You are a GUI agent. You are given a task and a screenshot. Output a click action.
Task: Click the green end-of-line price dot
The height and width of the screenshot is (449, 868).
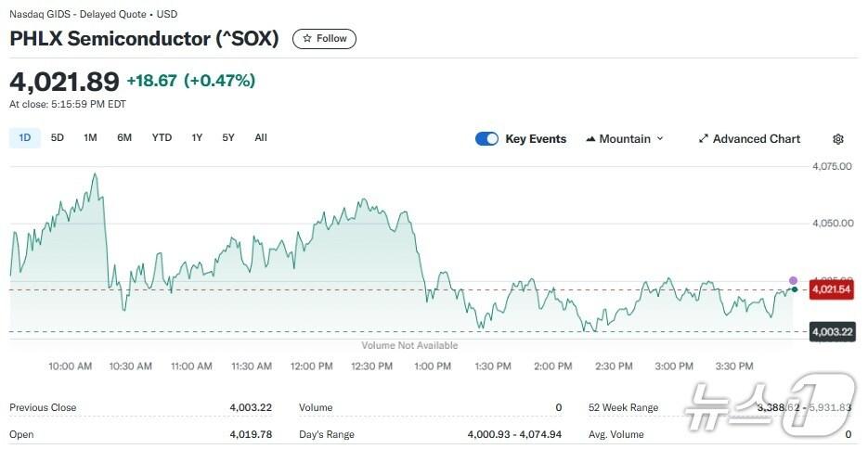click(x=795, y=289)
